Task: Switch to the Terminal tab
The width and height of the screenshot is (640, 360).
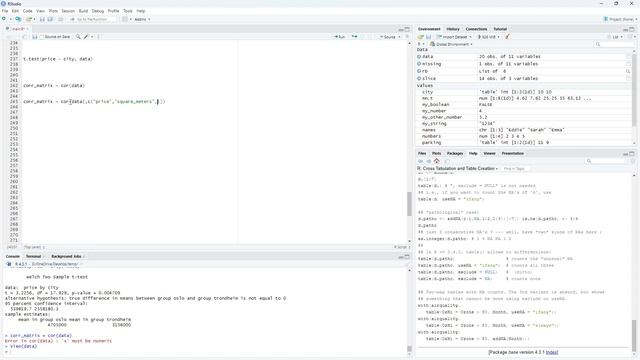Action: click(33, 256)
